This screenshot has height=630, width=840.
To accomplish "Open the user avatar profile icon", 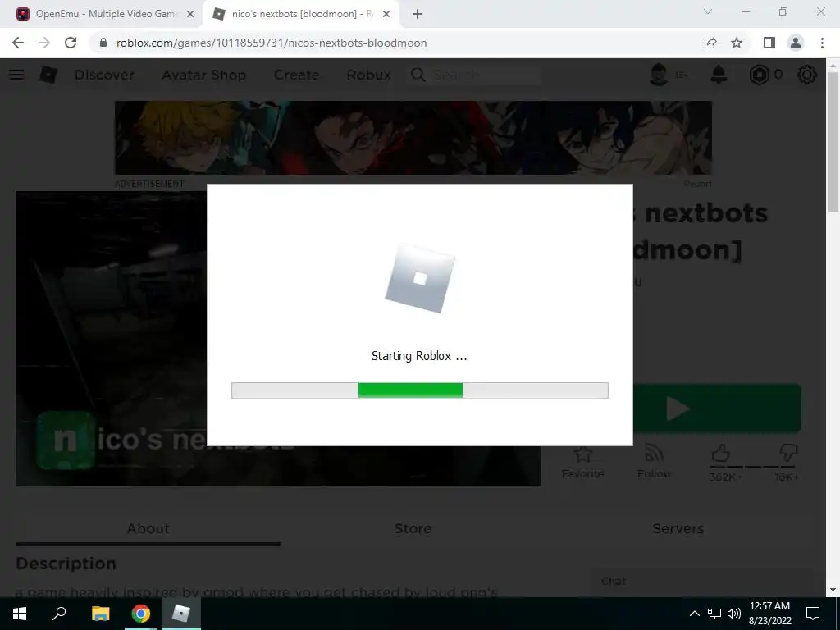I will tap(659, 75).
